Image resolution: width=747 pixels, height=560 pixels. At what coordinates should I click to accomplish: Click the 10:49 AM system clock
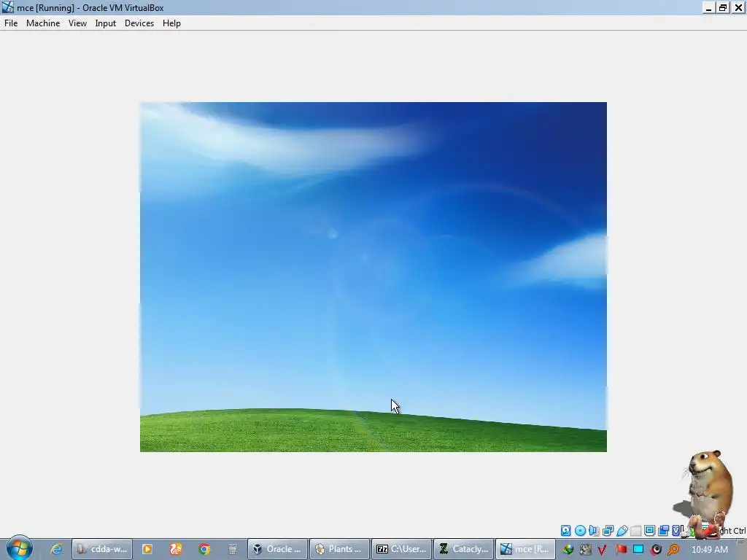tap(709, 550)
